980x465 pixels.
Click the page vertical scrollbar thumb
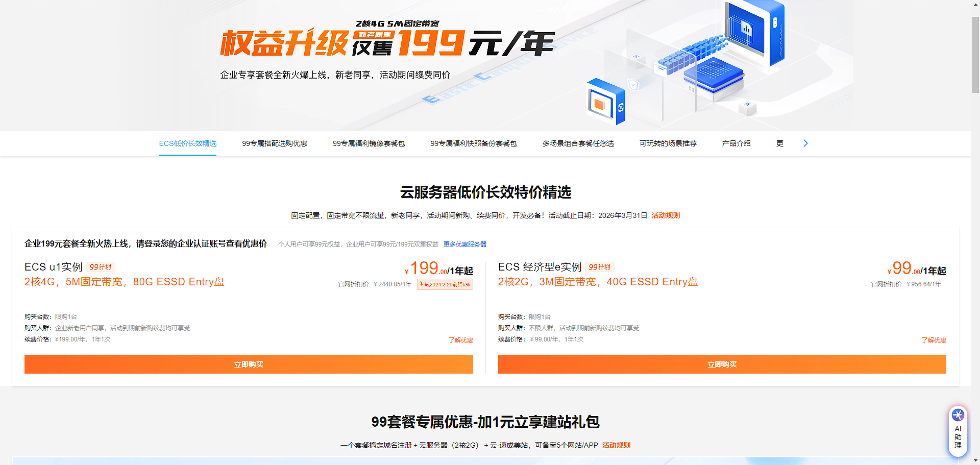coord(975,55)
